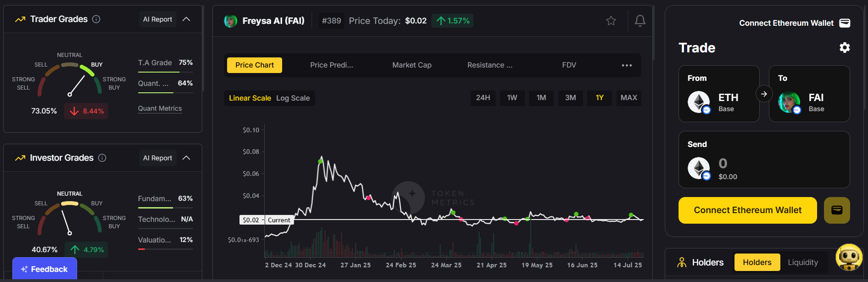Open the To FAI token selector
Screen dimensions: 868x282
[x=809, y=94]
